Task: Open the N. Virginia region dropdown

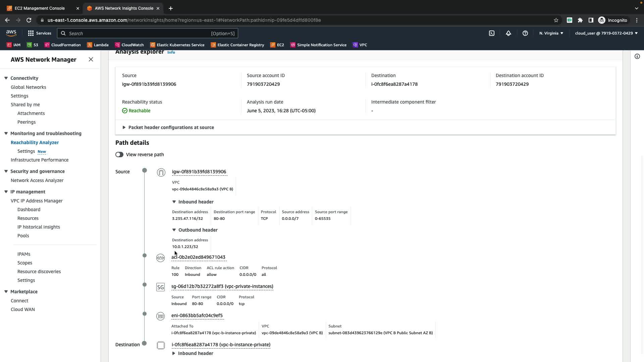Action: [x=551, y=33]
